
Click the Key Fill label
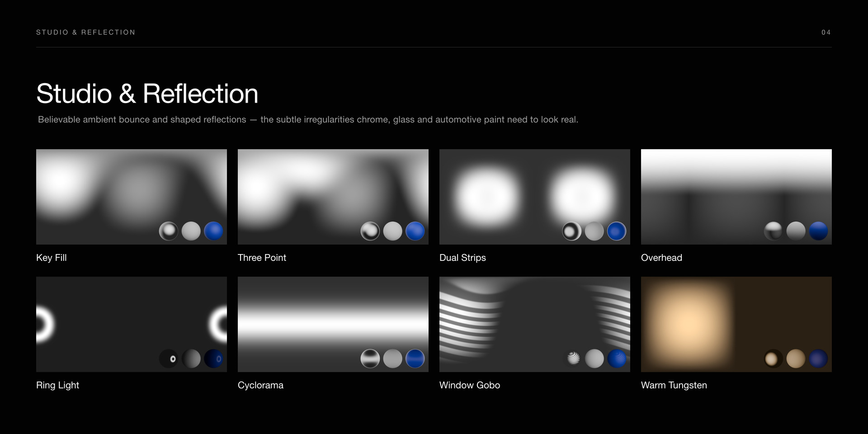(x=52, y=258)
